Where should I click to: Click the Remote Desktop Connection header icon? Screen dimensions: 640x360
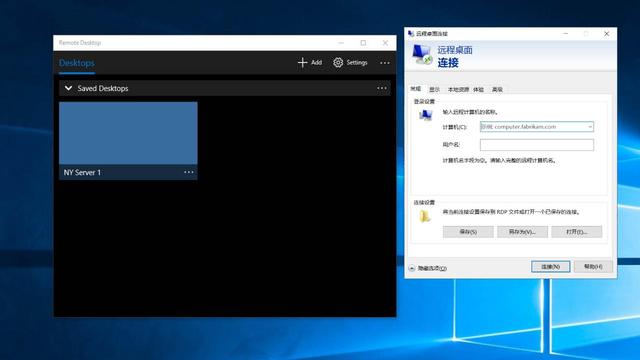tap(422, 55)
